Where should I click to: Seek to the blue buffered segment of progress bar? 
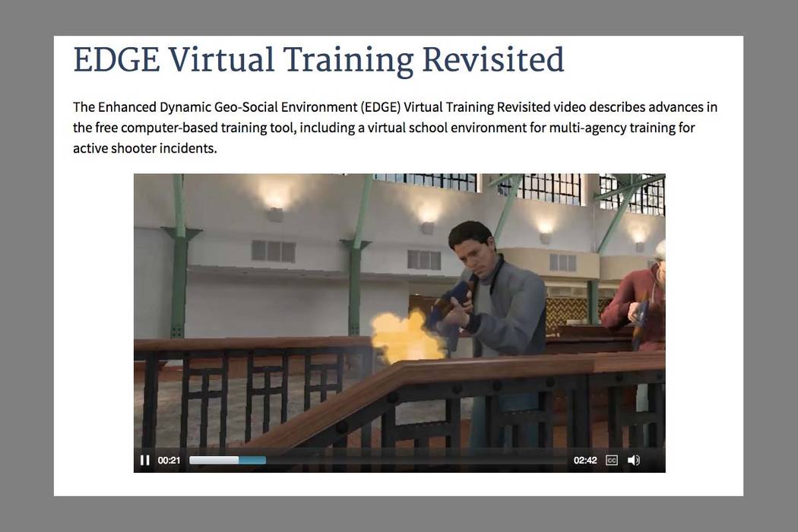(x=252, y=461)
